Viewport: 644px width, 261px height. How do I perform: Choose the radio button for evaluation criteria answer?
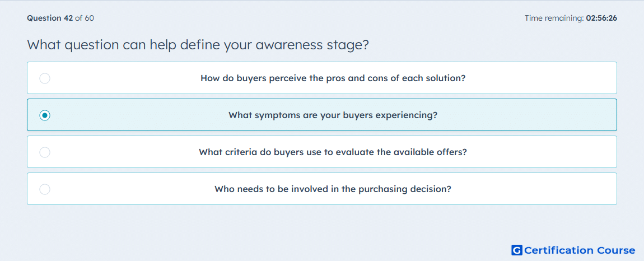[45, 152]
